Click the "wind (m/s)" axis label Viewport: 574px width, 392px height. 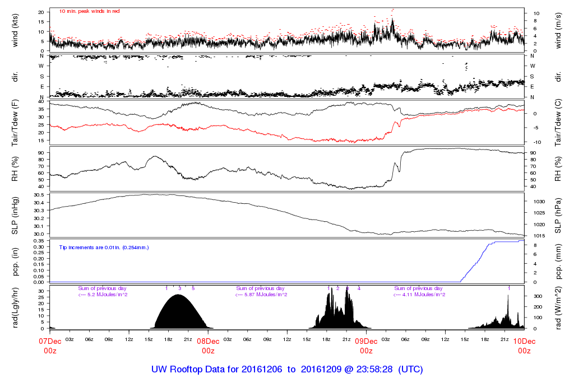coord(558,31)
